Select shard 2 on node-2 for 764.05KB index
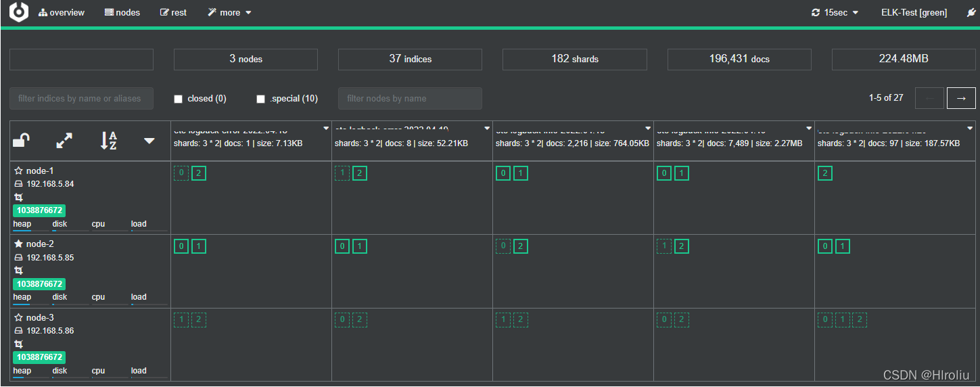This screenshot has width=980, height=387. (x=520, y=246)
